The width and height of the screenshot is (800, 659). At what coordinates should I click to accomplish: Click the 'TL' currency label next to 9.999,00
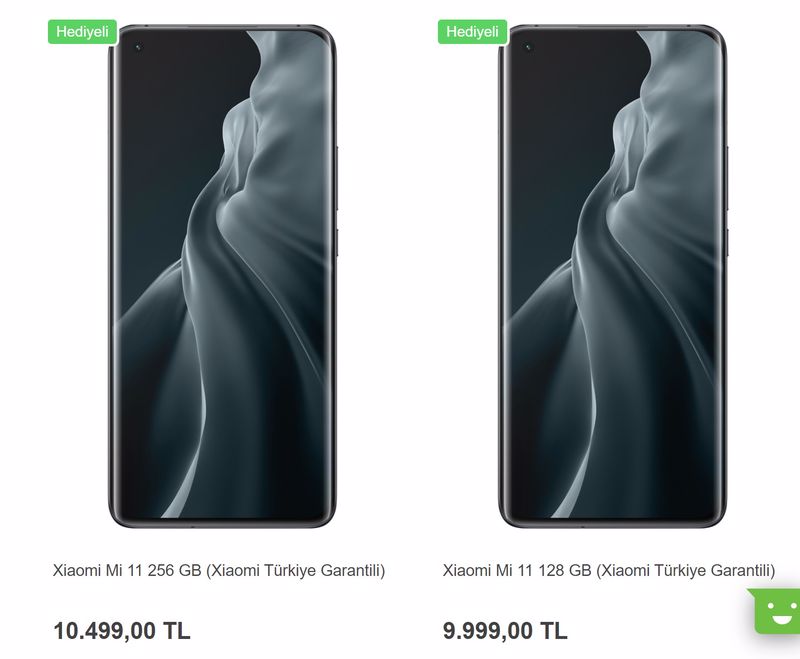pyautogui.click(x=554, y=631)
